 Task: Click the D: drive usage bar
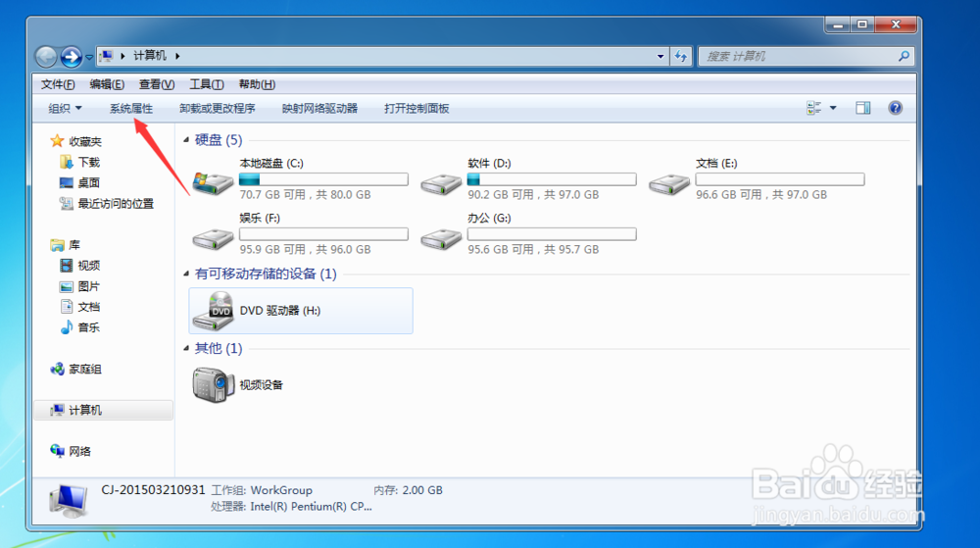552,179
